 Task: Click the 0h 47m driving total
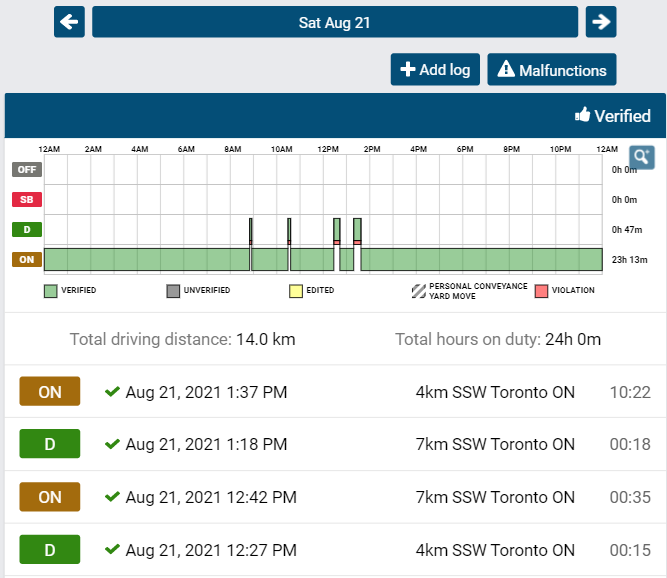click(x=627, y=230)
